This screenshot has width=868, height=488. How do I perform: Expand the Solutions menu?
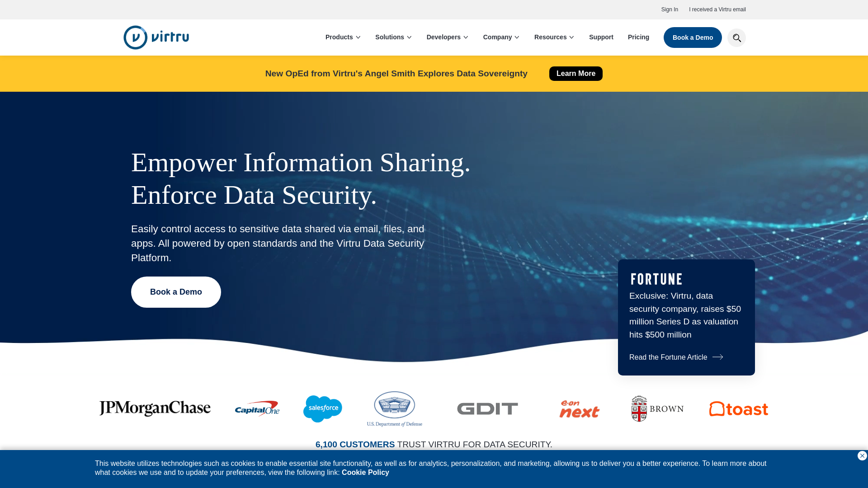pyautogui.click(x=393, y=37)
